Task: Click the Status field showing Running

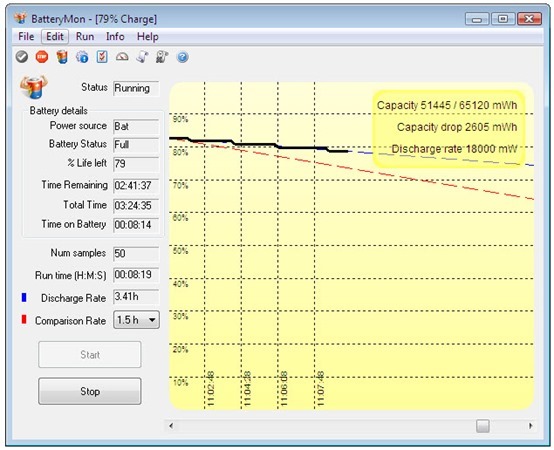Action: [x=136, y=88]
